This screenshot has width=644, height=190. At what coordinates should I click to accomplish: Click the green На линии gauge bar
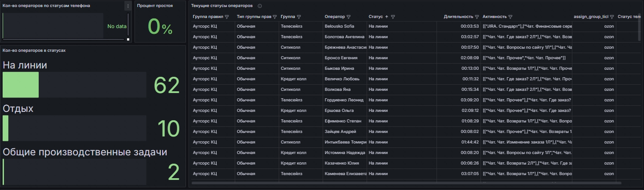tap(21, 85)
